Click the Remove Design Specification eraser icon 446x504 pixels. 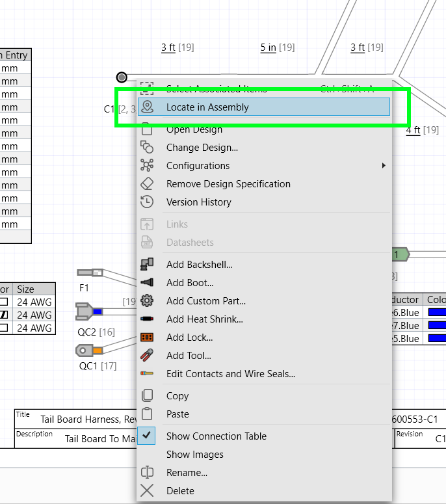click(147, 184)
